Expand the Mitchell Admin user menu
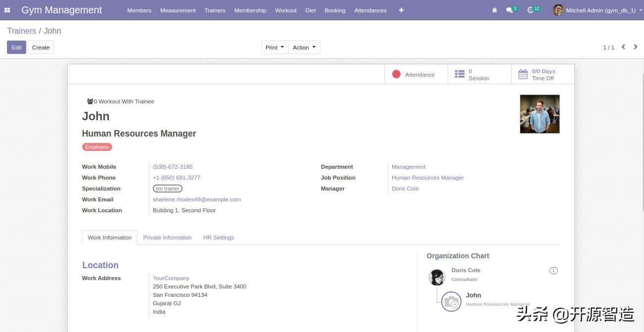 click(596, 10)
